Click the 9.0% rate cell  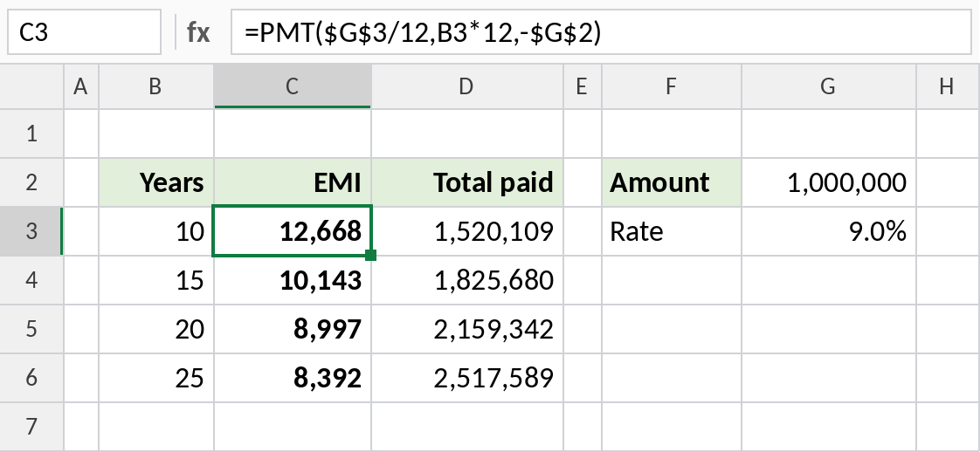(829, 231)
